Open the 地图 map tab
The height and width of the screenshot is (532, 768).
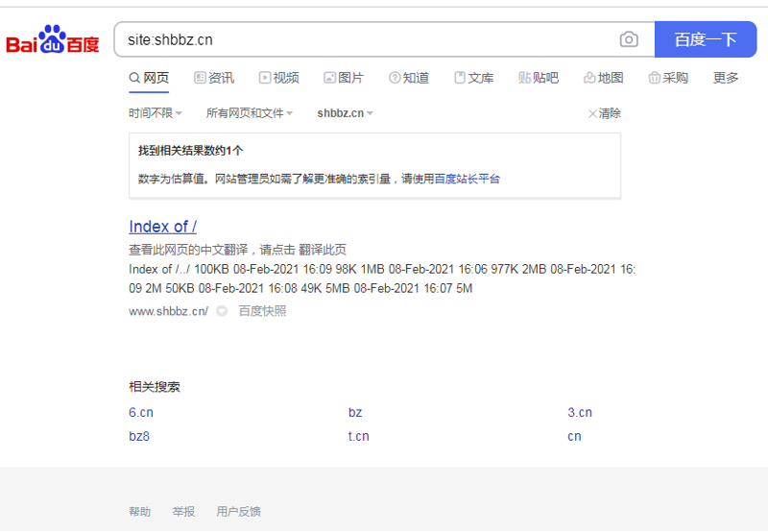click(604, 78)
